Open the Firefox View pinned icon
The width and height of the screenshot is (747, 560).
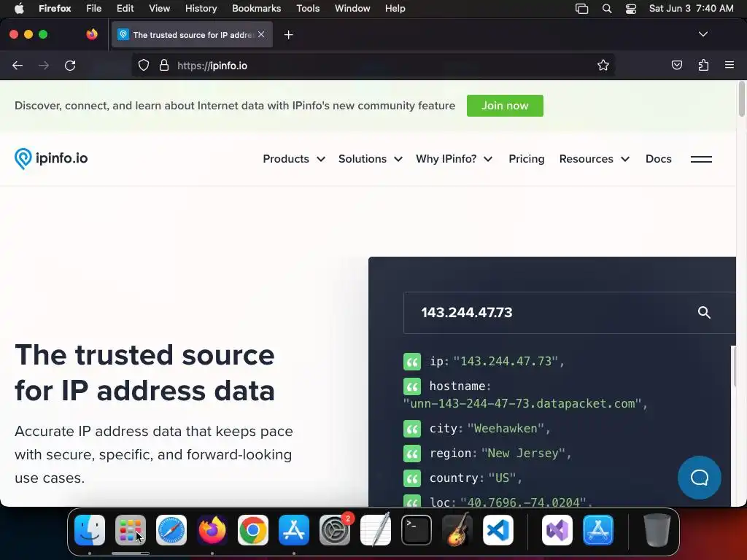92,34
